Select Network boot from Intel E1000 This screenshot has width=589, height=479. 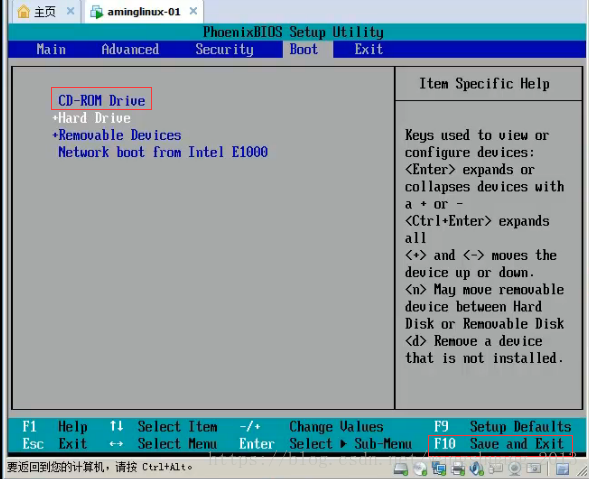(x=163, y=152)
